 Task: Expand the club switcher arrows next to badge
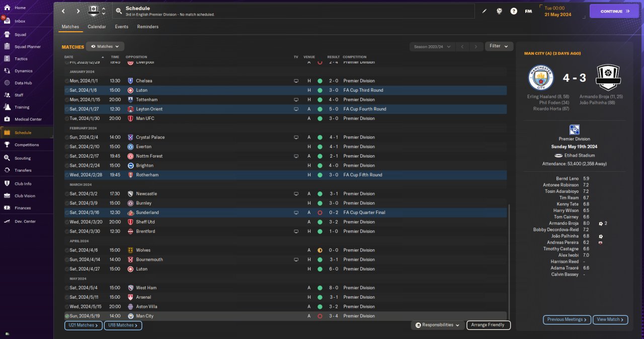pos(104,11)
